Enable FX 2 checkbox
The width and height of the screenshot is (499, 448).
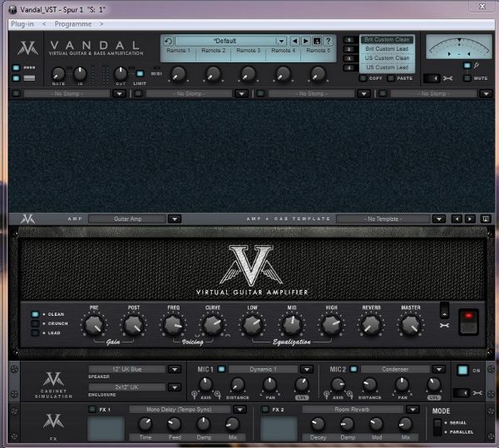coord(264,409)
